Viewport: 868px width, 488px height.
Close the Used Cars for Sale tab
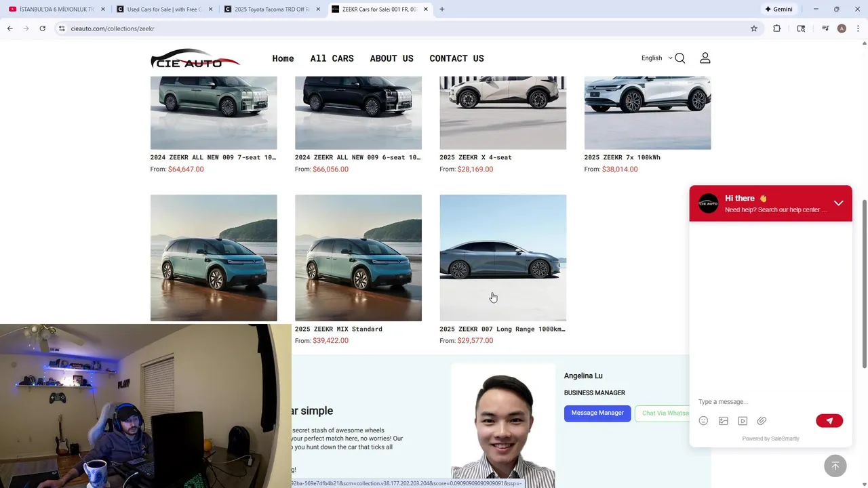(210, 9)
